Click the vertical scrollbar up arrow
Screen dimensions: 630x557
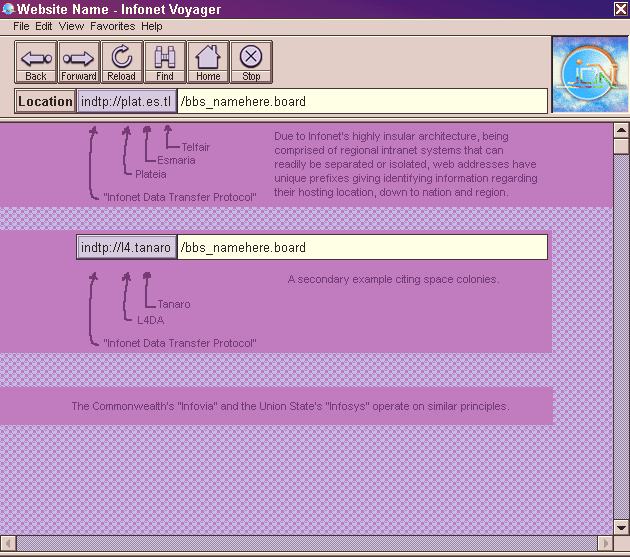621,128
